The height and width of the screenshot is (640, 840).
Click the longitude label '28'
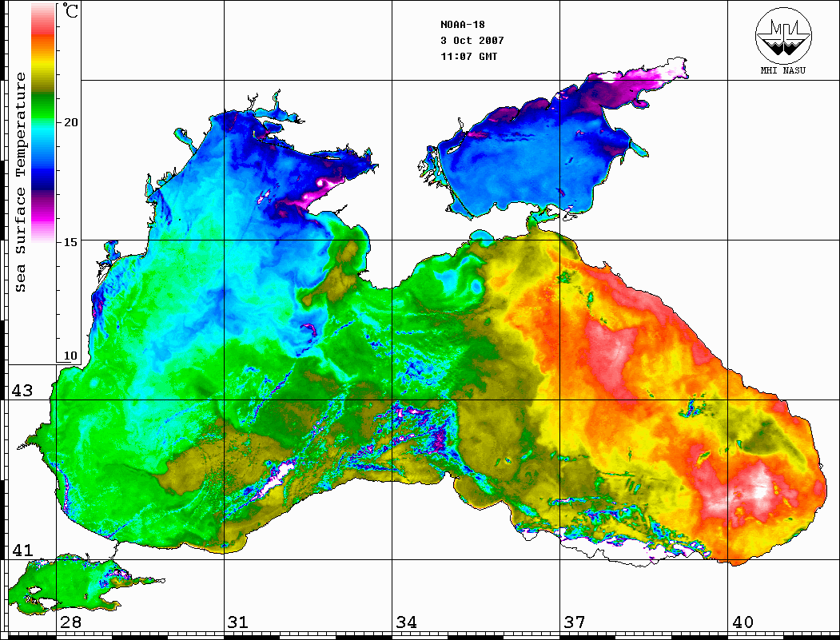point(70,622)
